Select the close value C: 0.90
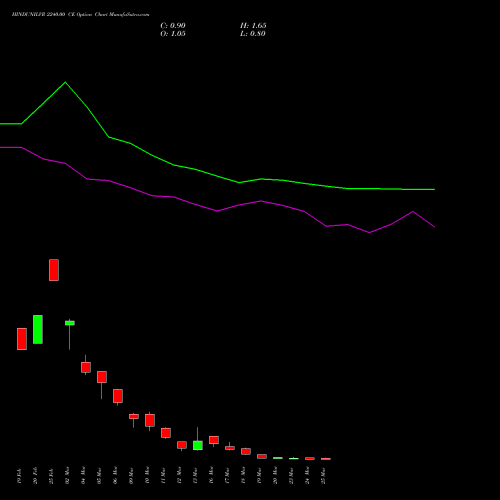500x500 pixels. (173, 26)
